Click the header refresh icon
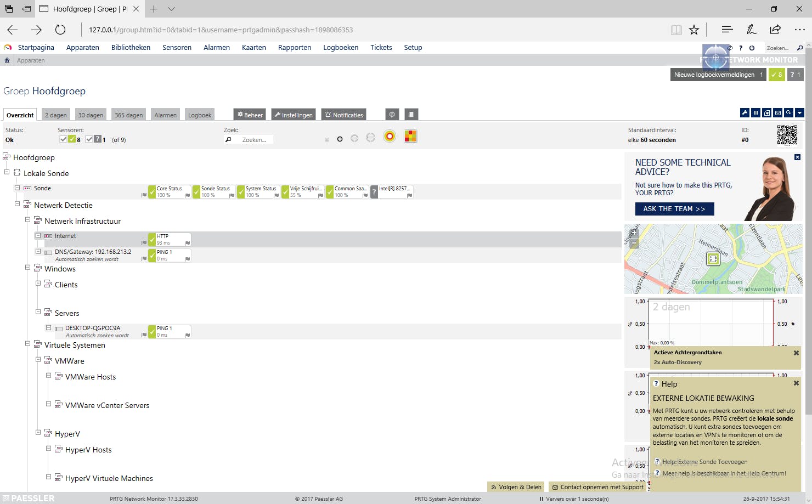Screen dimensions: 812x504 click(x=730, y=48)
